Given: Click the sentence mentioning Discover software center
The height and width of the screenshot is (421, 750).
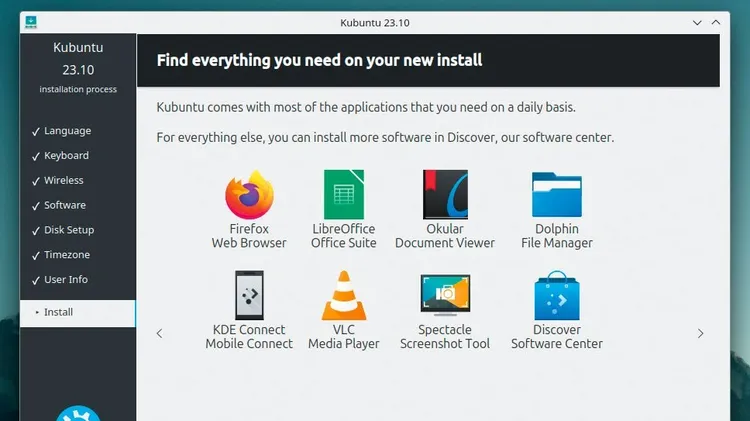Looking at the screenshot, I should pyautogui.click(x=385, y=138).
